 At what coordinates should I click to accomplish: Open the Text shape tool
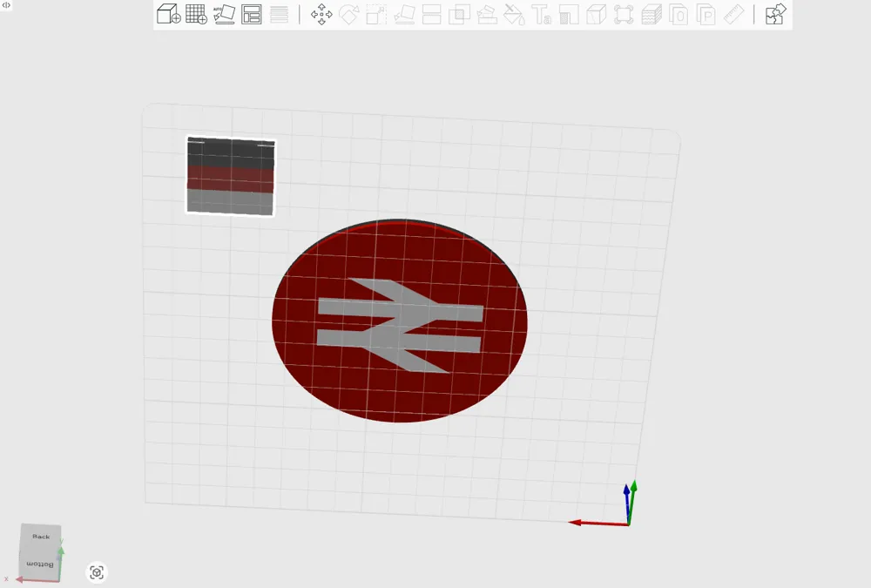click(x=542, y=14)
